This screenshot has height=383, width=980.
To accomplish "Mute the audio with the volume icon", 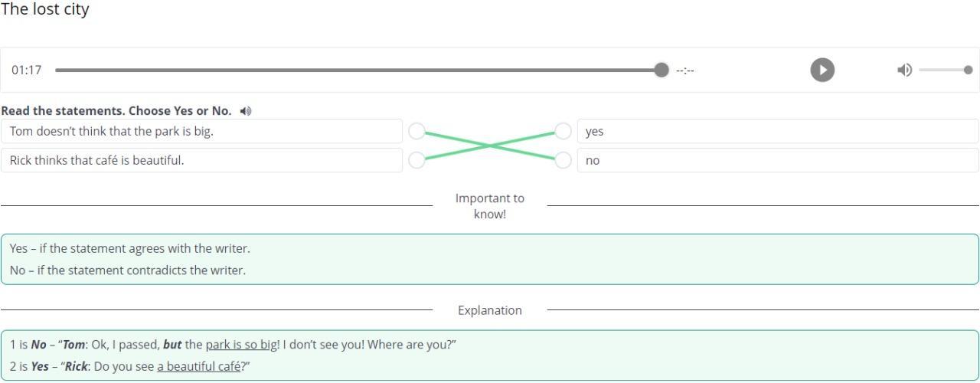I will point(905,70).
